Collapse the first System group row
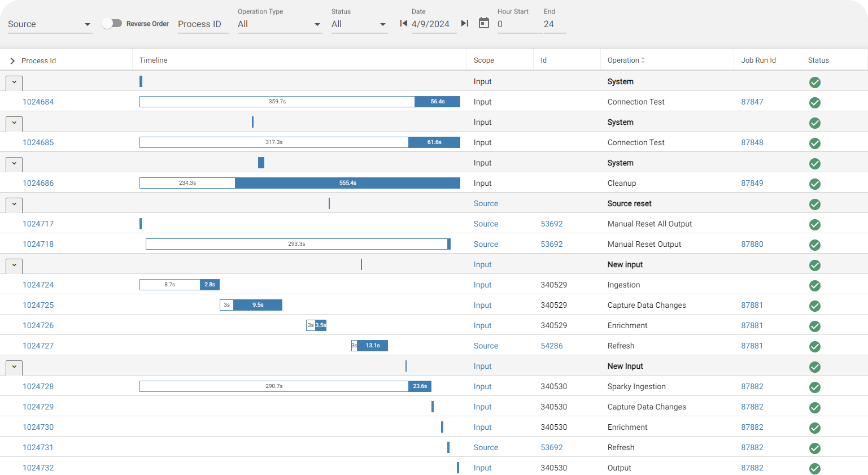The image size is (868, 475). point(14,82)
